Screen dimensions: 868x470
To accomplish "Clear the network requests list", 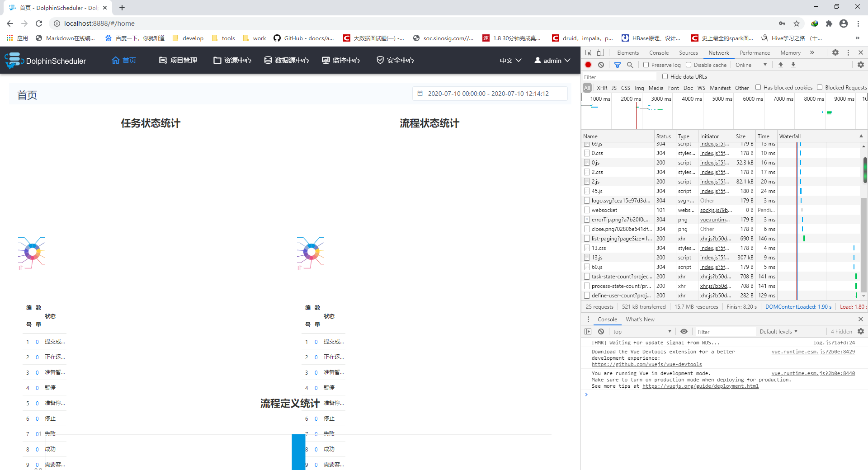I will coord(601,65).
